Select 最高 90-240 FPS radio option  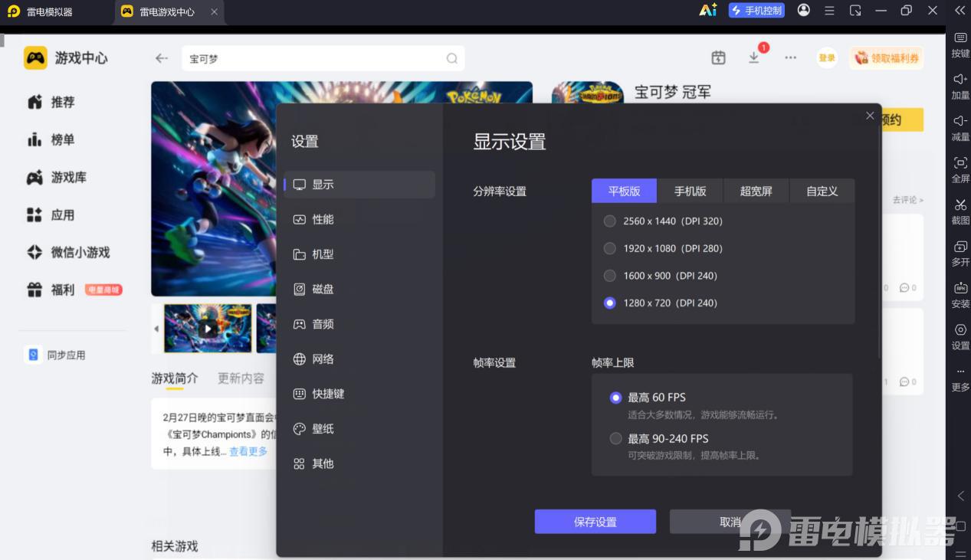pos(615,439)
